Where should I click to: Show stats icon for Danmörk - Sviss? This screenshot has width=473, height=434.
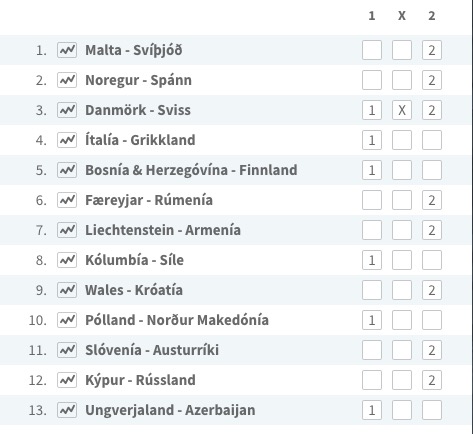[67, 110]
